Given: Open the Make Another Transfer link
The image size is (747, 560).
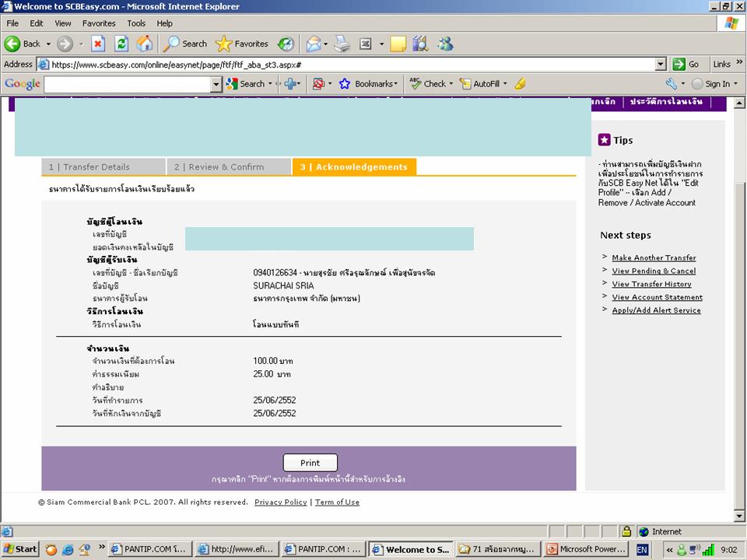Looking at the screenshot, I should tap(654, 257).
